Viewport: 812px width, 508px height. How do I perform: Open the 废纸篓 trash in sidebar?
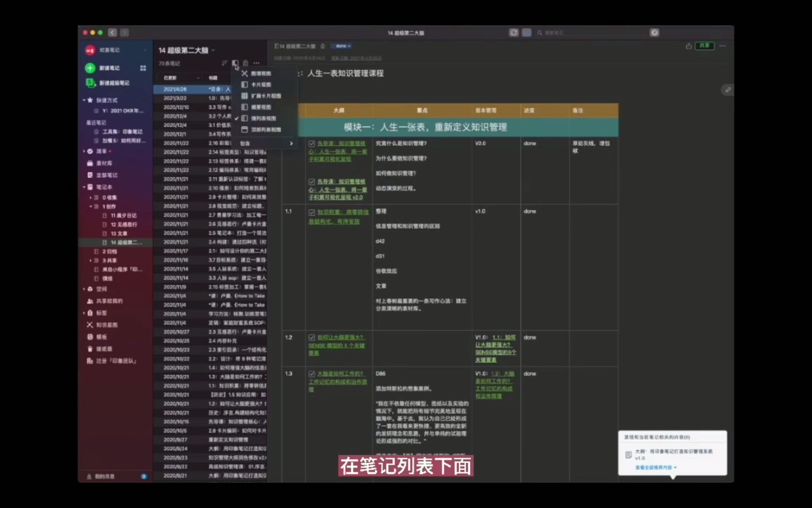point(104,349)
